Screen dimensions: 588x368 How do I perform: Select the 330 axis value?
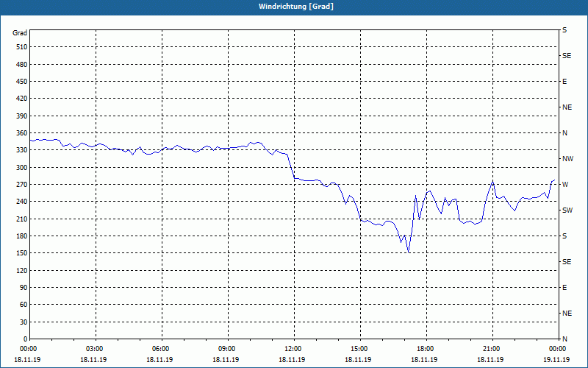(22, 150)
